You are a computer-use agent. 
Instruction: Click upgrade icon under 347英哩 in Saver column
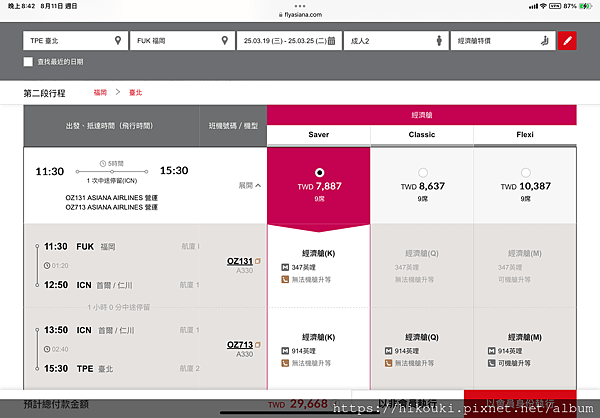285,279
